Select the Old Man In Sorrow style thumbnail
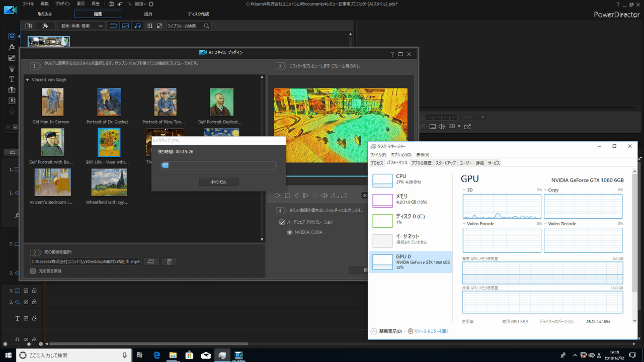This screenshot has width=644, height=362. tap(52, 102)
